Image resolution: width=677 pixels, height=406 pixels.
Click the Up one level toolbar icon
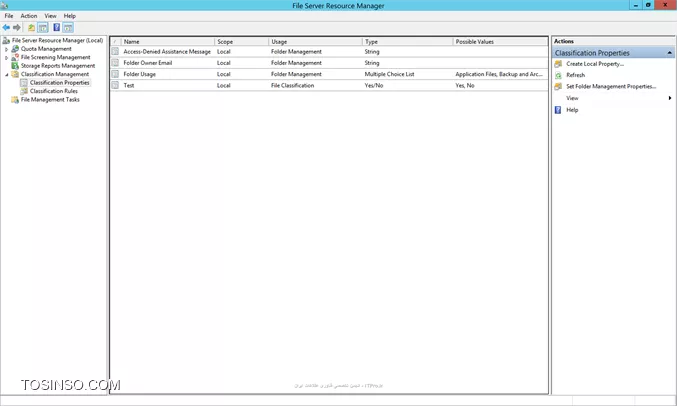pyautogui.click(x=32, y=28)
